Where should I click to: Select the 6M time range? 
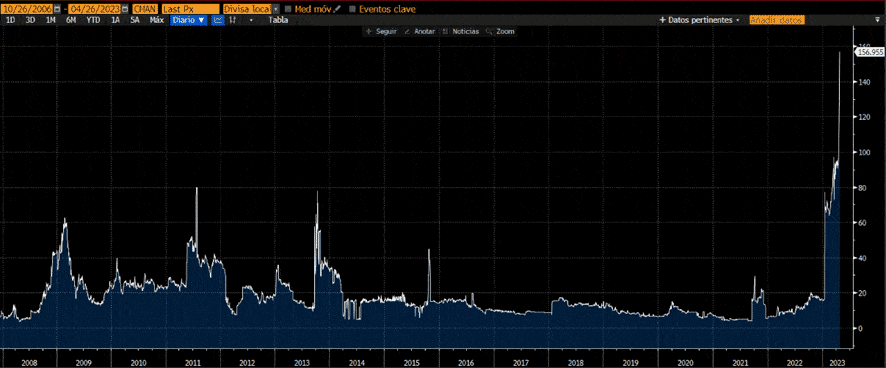coord(71,20)
